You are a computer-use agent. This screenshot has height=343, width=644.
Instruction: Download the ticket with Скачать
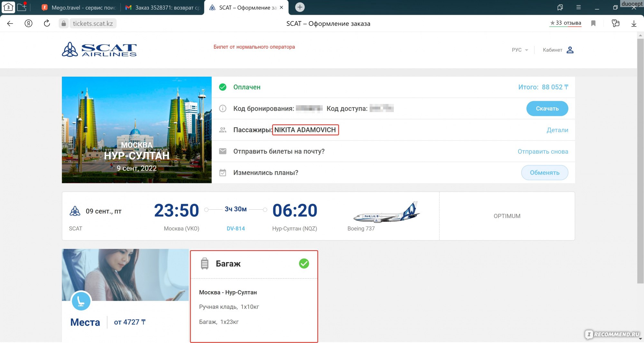click(x=547, y=109)
